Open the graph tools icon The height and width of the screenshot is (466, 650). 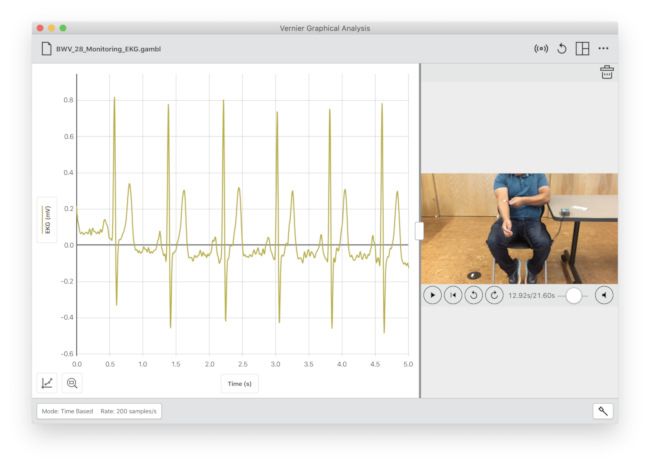point(47,383)
